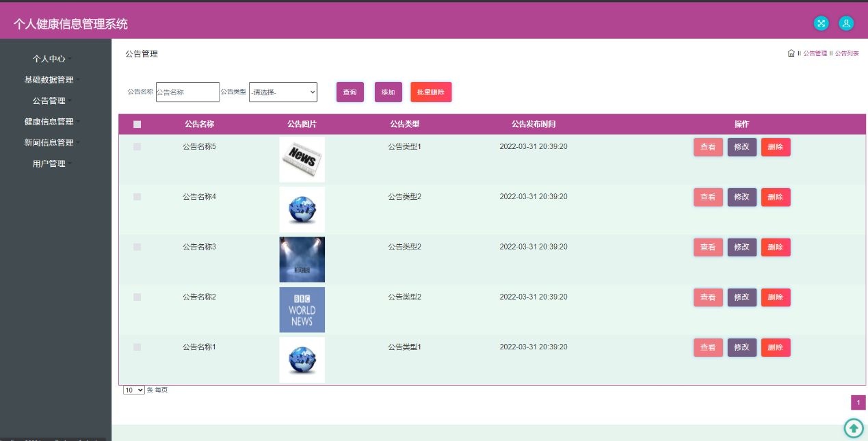
Task: Click the 公告管理 page heading
Action: point(142,54)
